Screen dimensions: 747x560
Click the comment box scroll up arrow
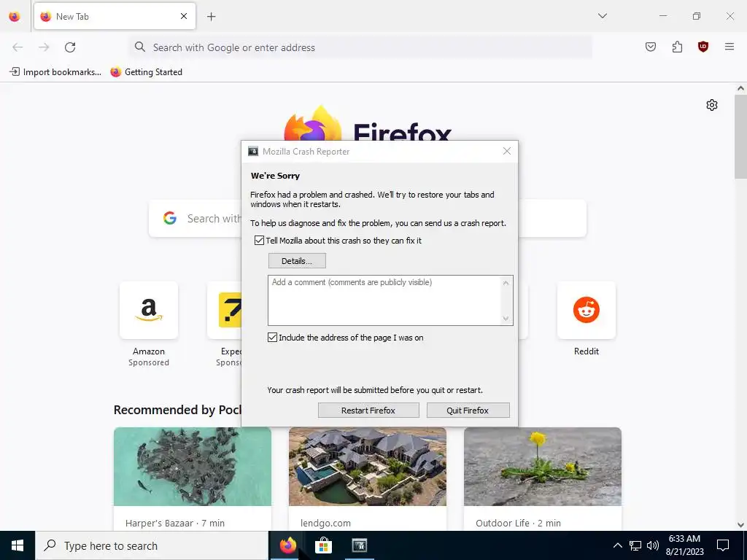[x=506, y=283]
